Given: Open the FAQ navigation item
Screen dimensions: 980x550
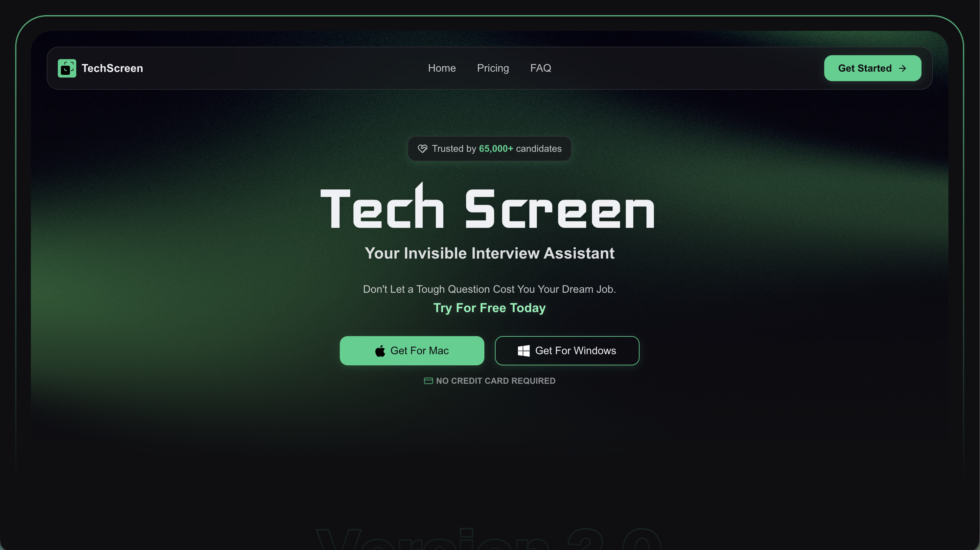Looking at the screenshot, I should click(541, 68).
